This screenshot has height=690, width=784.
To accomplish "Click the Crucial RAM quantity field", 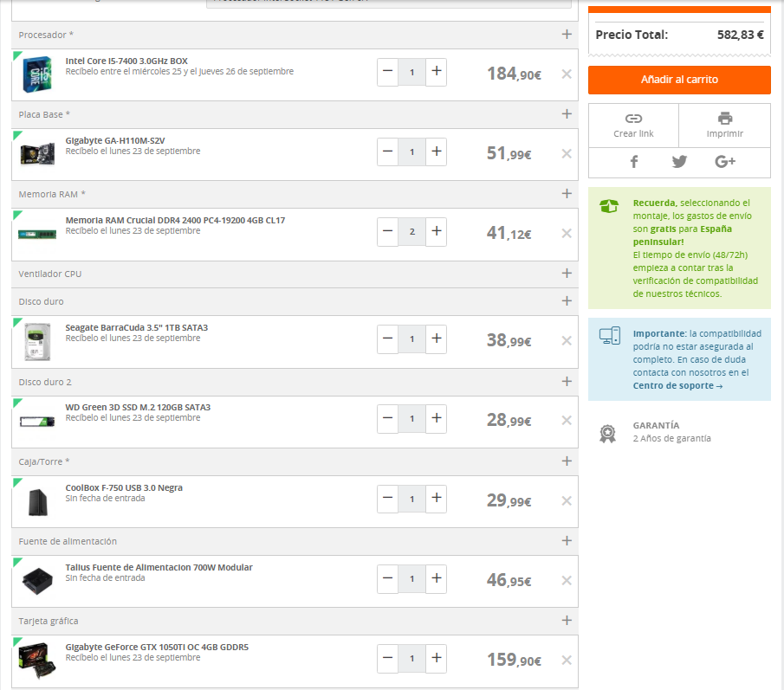I will (412, 231).
